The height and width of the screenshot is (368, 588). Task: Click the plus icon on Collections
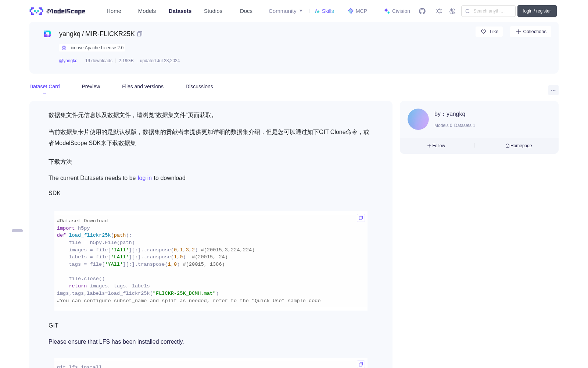point(519,32)
